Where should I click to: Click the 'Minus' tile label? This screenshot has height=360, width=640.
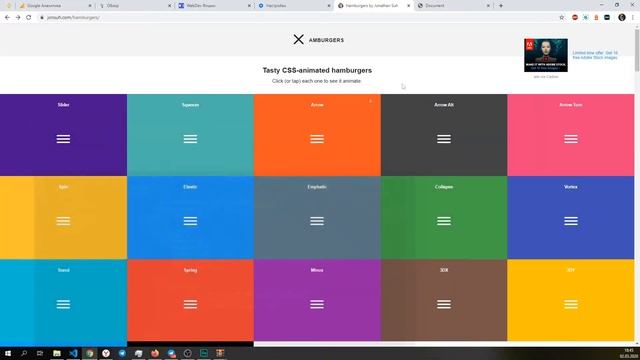click(x=317, y=270)
